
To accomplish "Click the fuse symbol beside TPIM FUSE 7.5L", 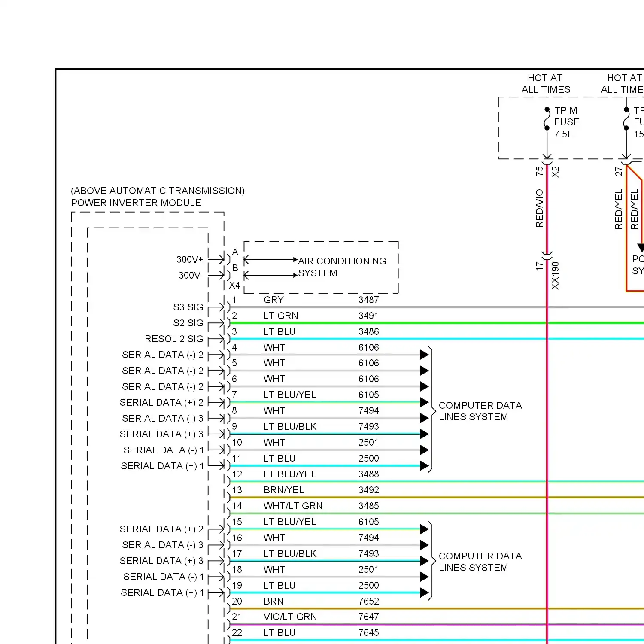I will tap(547, 118).
